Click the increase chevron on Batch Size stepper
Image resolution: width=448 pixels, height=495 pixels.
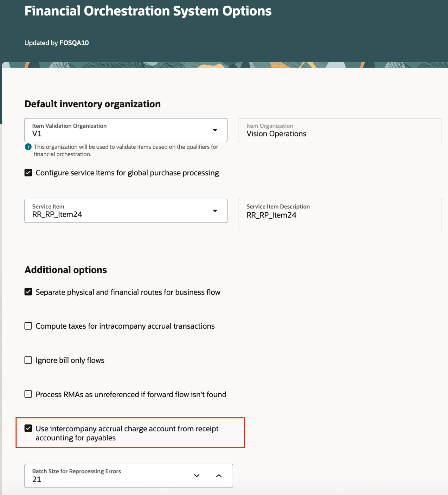click(219, 475)
